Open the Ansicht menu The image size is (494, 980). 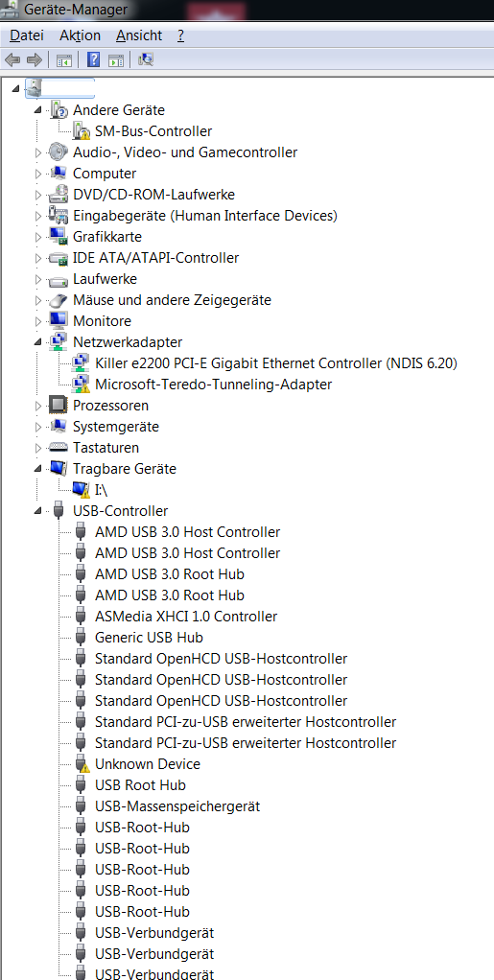point(139,35)
